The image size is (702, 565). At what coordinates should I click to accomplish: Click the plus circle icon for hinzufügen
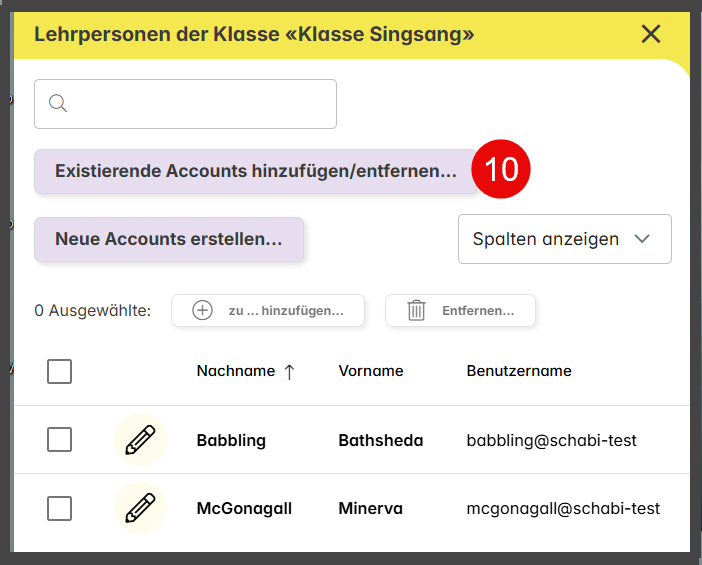pos(202,310)
